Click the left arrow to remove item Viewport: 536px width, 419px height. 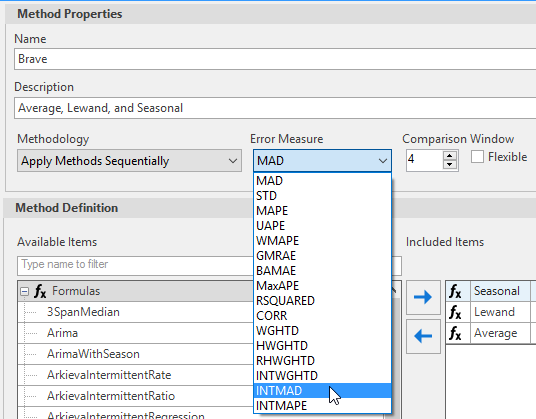[423, 336]
